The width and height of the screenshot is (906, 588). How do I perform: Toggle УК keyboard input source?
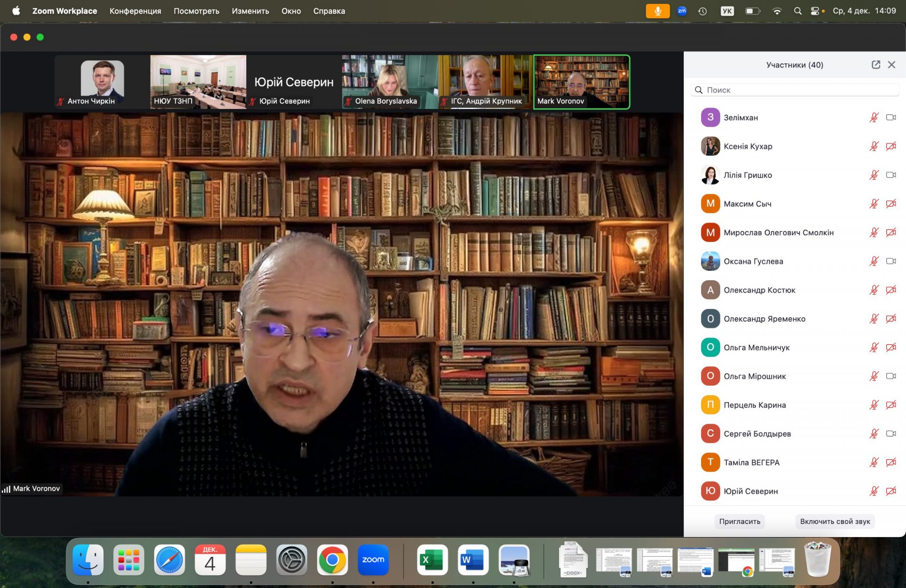727,11
